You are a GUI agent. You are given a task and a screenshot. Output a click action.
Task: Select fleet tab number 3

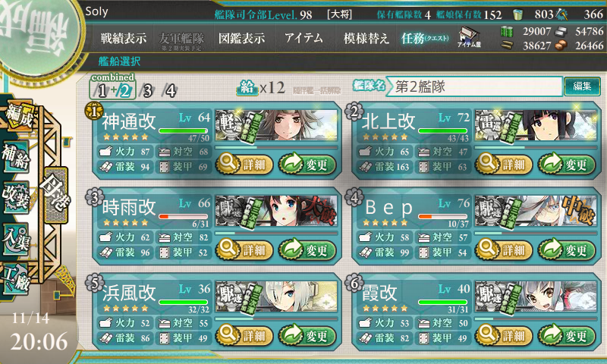(147, 90)
